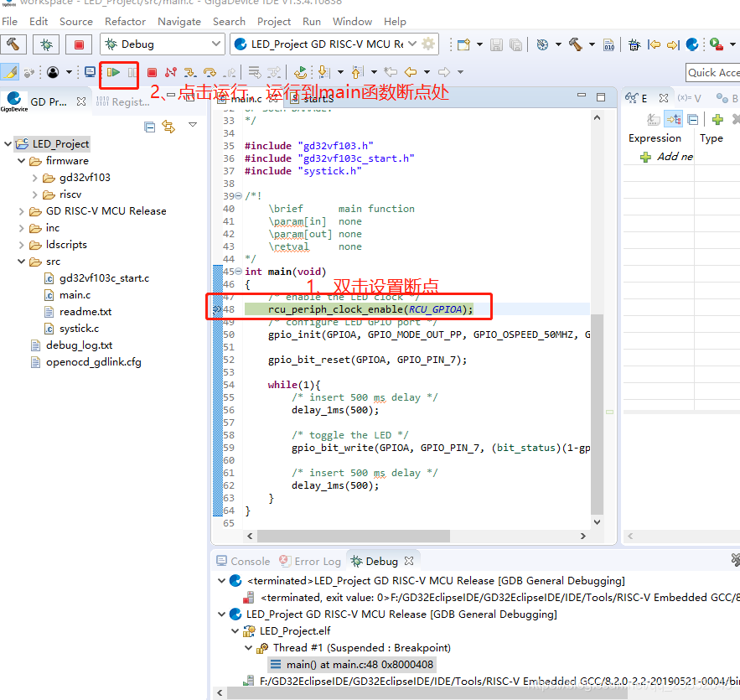The width and height of the screenshot is (740, 700).
Task: Click the Step Into icon
Action: pyautogui.click(x=190, y=72)
